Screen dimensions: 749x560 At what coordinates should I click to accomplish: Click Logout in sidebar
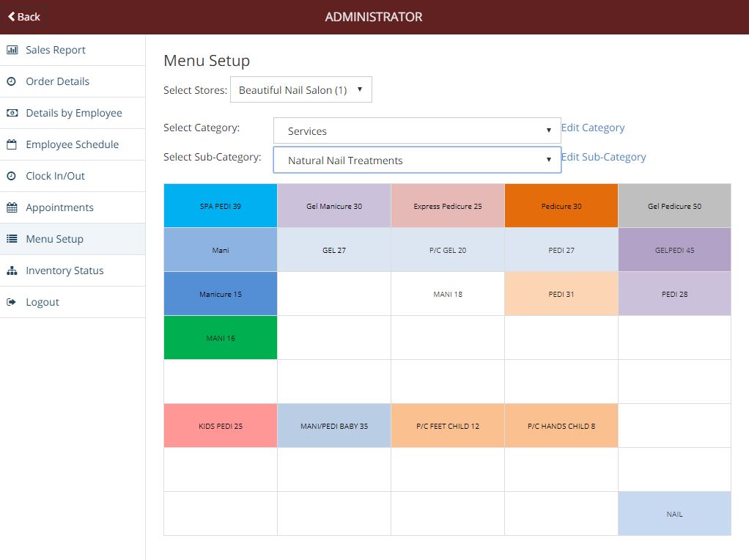(x=73, y=302)
